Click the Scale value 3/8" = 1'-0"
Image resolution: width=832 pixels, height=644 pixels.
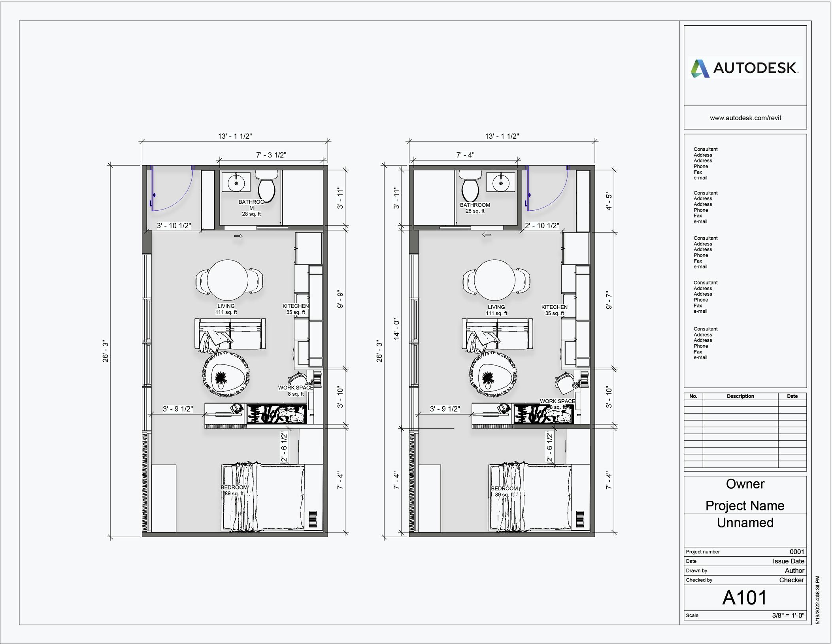click(x=788, y=615)
